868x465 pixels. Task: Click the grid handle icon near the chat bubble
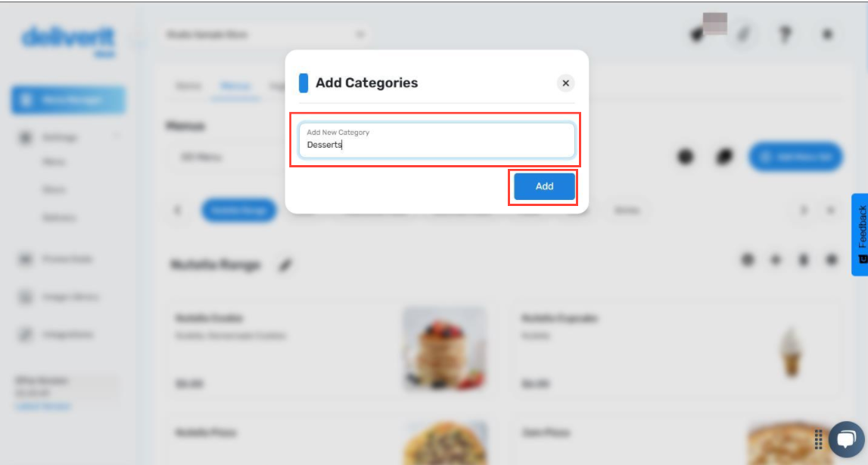pyautogui.click(x=818, y=439)
